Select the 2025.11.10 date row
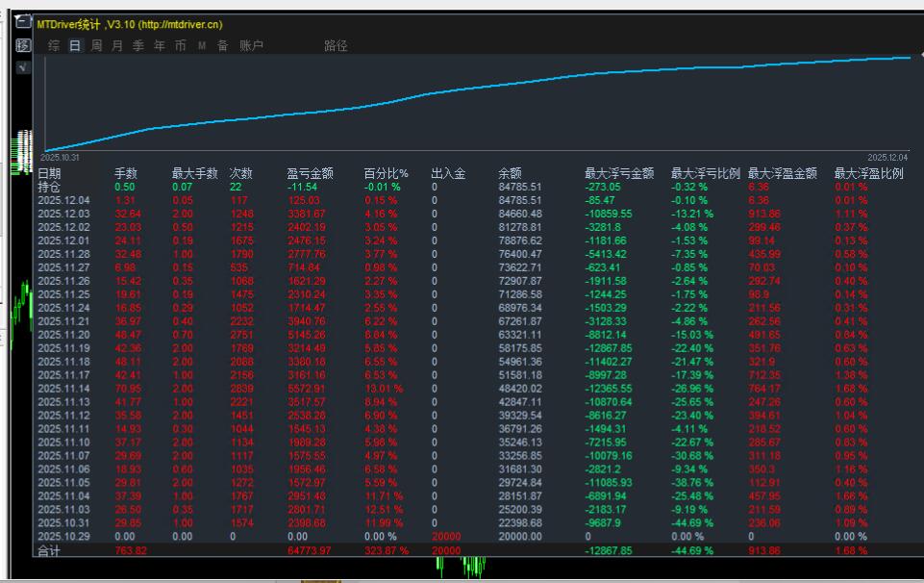This screenshot has height=583, width=924. click(63, 443)
